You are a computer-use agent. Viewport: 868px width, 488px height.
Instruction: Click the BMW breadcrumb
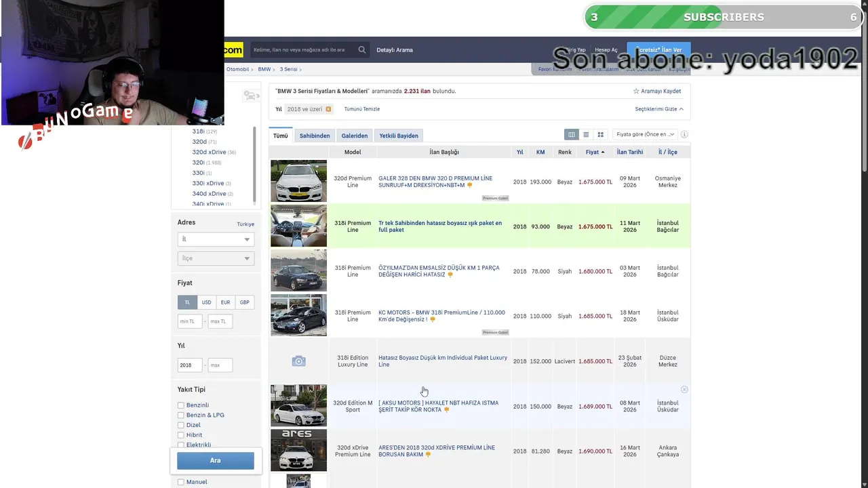pyautogui.click(x=264, y=69)
